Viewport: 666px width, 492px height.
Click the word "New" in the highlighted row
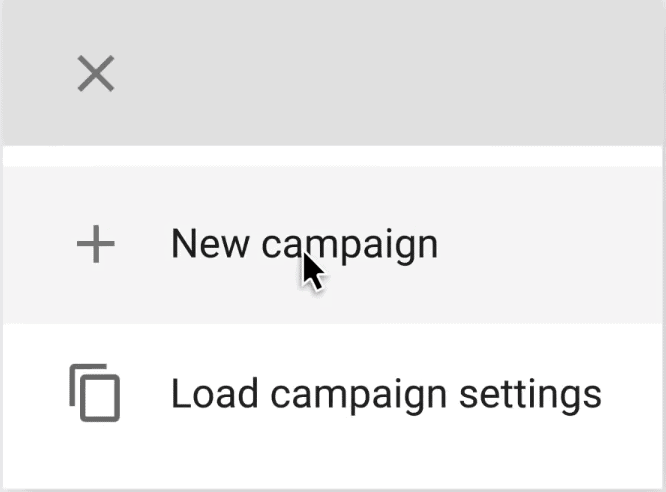(210, 243)
